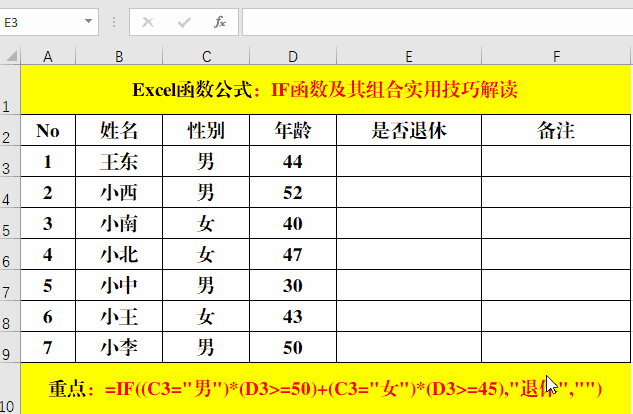Click age cell with value 50
The width and height of the screenshot is (633, 414).
coord(293,347)
